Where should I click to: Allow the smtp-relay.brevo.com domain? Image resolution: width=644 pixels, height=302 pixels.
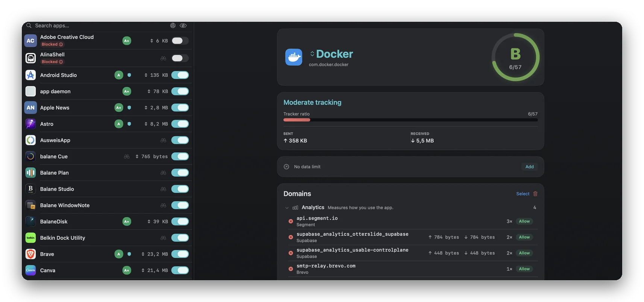click(x=524, y=269)
